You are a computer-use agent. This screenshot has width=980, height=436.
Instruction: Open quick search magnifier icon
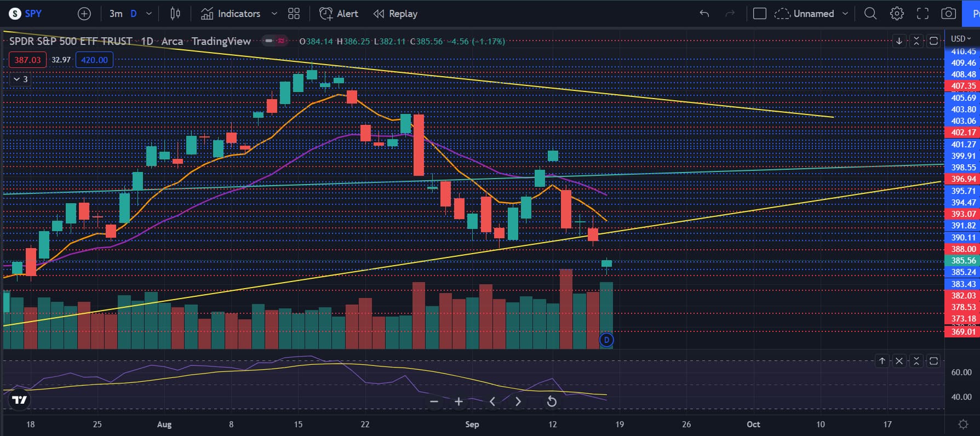870,14
